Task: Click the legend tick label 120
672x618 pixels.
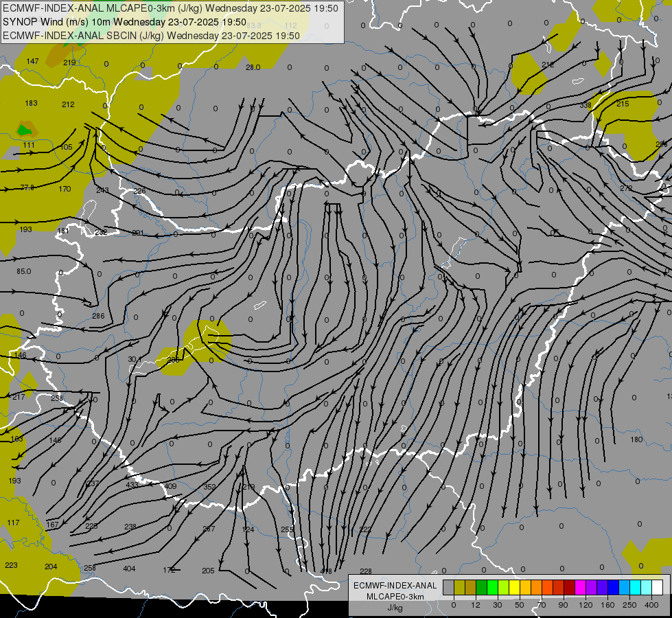Action: 586,605
